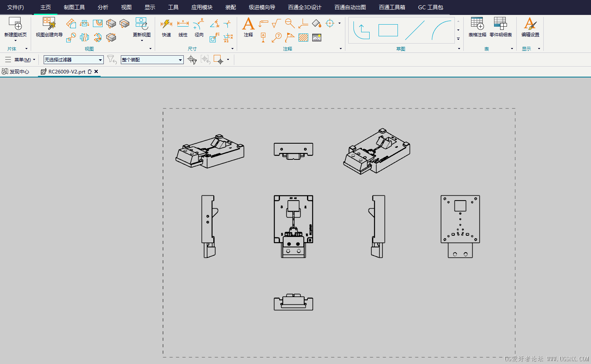
Task: Click the 新建图纸页 (New Sheet) icon
Action: [x=15, y=24]
